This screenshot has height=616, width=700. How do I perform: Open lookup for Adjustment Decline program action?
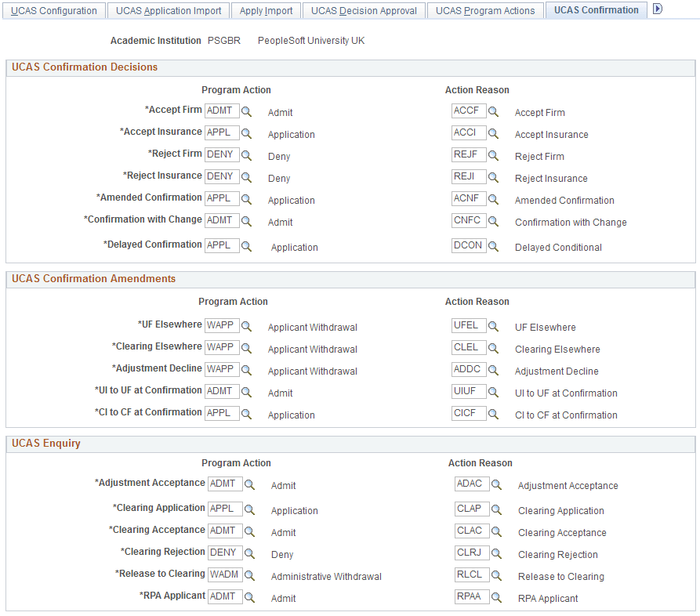coord(247,371)
